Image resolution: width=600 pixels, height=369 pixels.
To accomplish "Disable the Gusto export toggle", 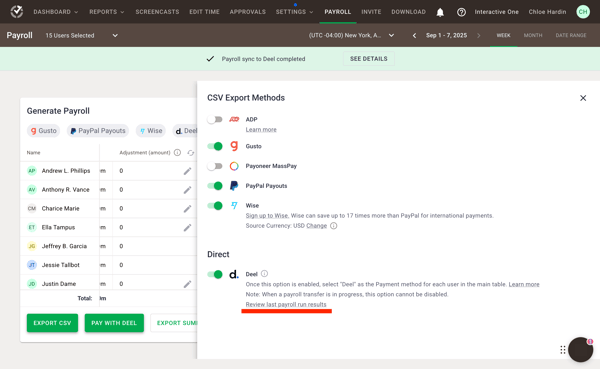I will pos(215,146).
